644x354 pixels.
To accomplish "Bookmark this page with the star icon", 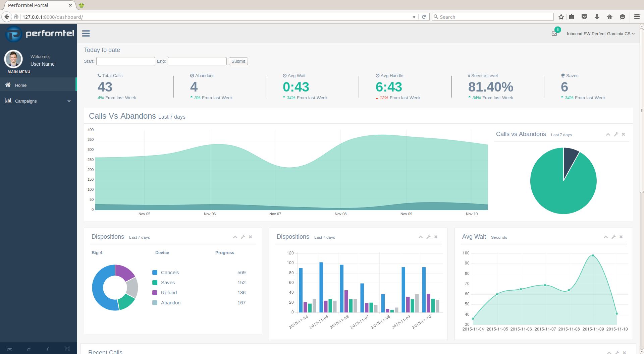I will point(561,17).
